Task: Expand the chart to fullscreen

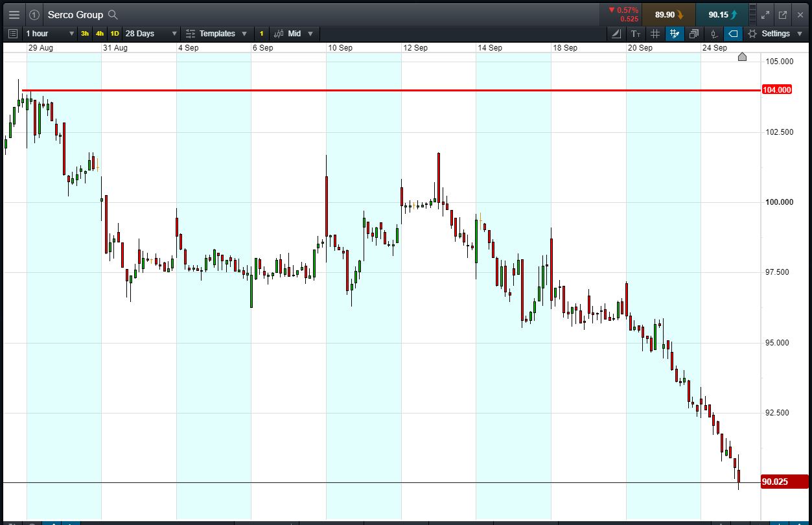Action: pyautogui.click(x=765, y=14)
